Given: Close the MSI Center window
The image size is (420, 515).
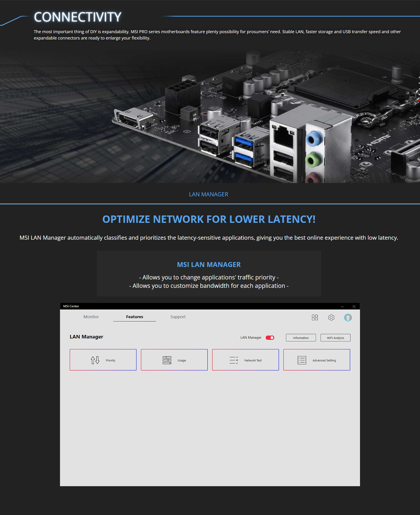Looking at the screenshot, I should click(354, 306).
